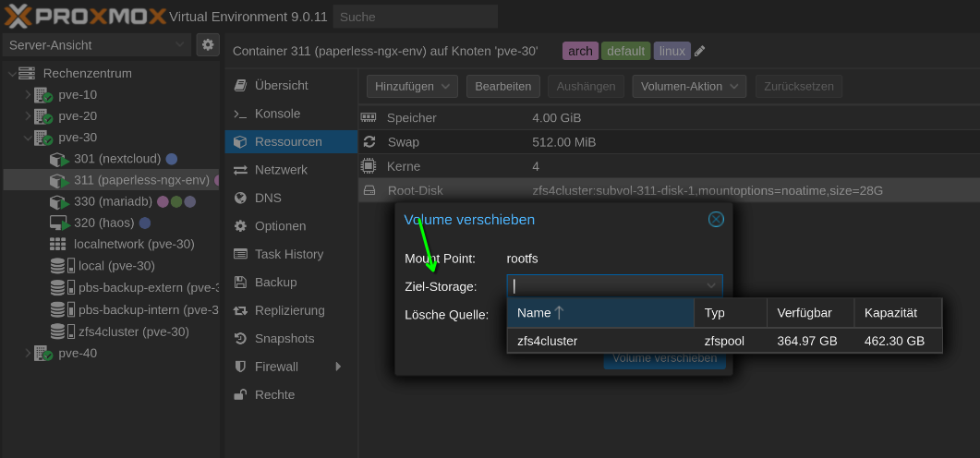
Task: Collapse the pve-30 node
Action: click(28, 138)
